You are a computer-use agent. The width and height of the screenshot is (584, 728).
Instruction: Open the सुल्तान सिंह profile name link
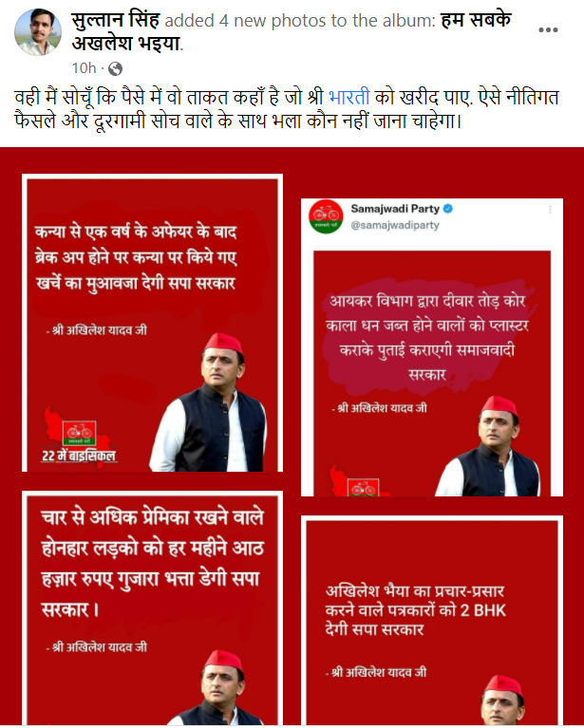(115, 21)
